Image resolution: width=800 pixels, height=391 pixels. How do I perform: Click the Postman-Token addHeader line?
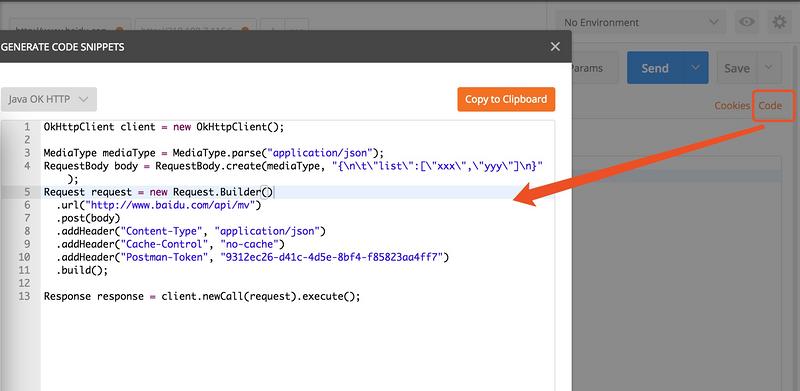(x=253, y=257)
